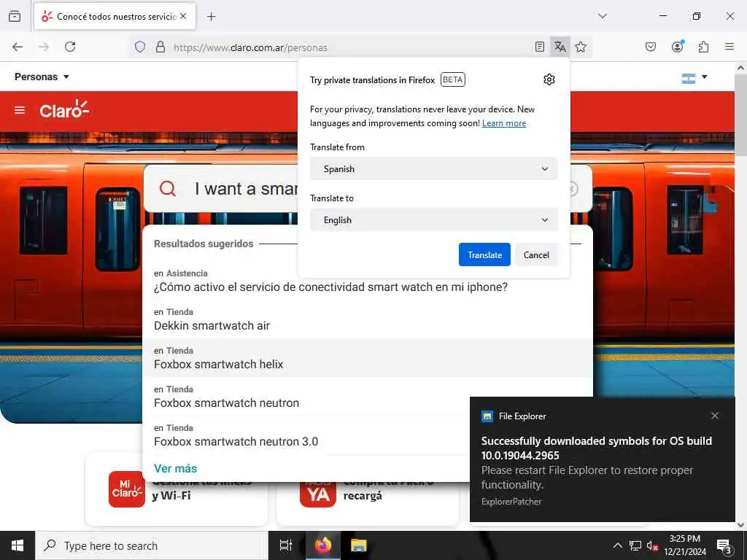Cancel the translation panel
Screen dimensions: 747x560
[536, 254]
